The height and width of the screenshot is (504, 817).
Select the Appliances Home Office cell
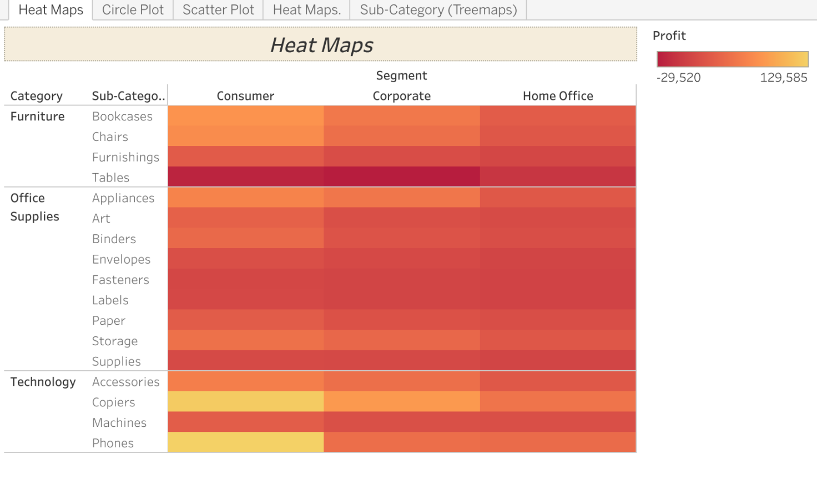(558, 198)
